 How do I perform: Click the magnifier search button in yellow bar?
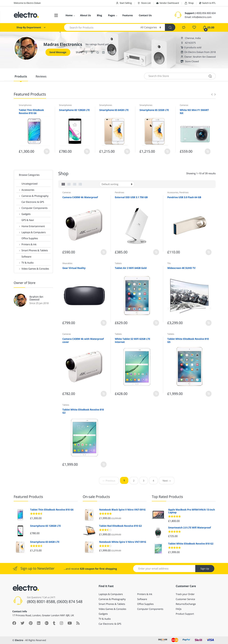[x=170, y=27]
